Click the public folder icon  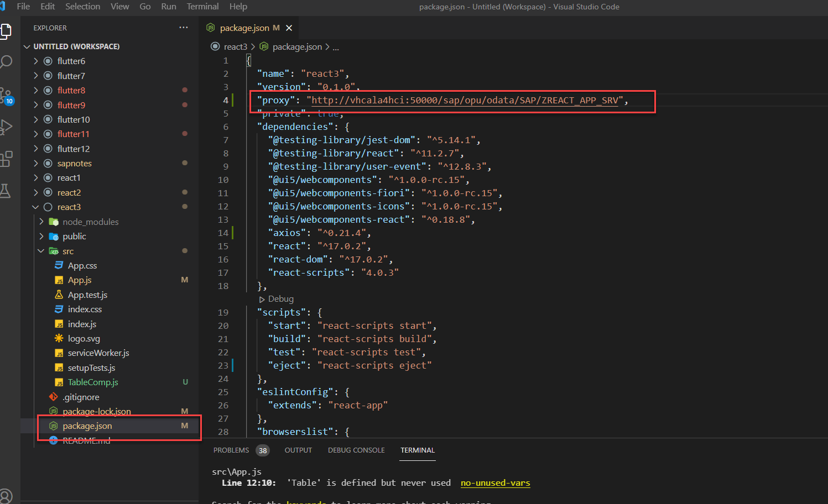point(54,236)
